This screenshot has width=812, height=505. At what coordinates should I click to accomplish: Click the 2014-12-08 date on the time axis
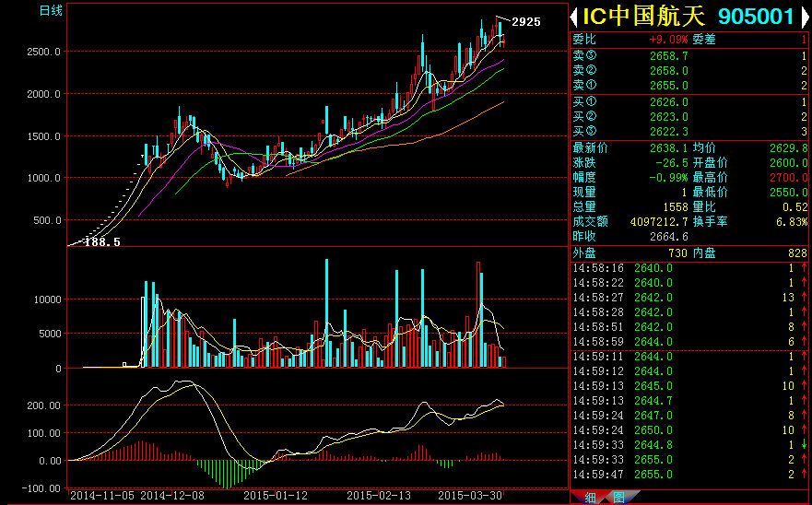[x=172, y=496]
